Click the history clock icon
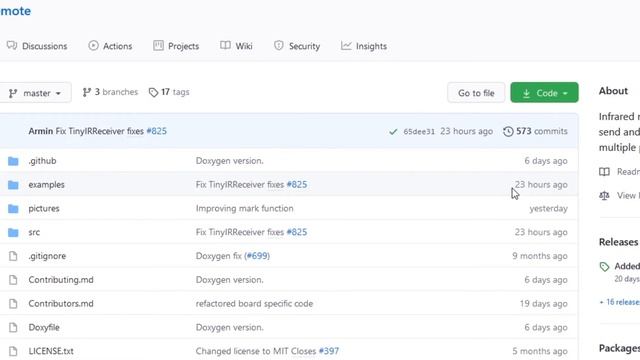The width and height of the screenshot is (640, 360). 508,131
